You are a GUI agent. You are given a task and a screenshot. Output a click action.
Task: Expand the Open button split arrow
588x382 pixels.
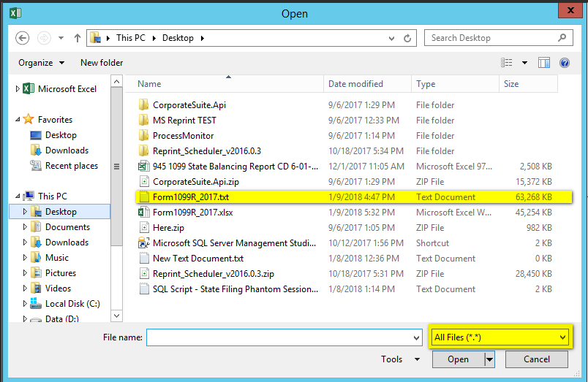489,359
